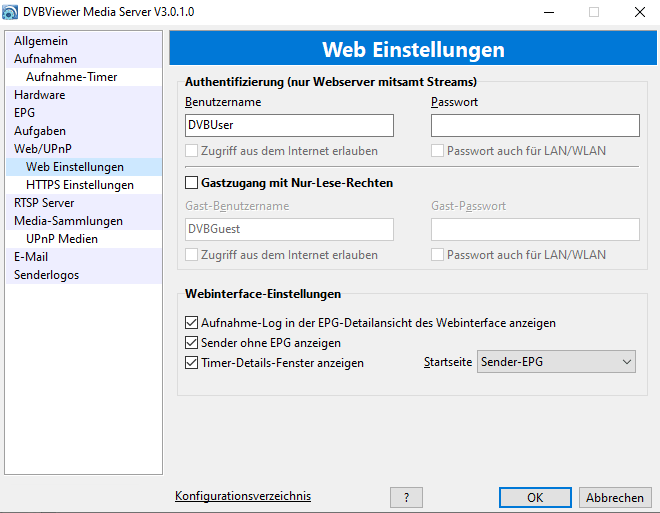This screenshot has width=660, height=513.
Task: Select Senderlogos in the sidebar
Action: pyautogui.click(x=84, y=275)
